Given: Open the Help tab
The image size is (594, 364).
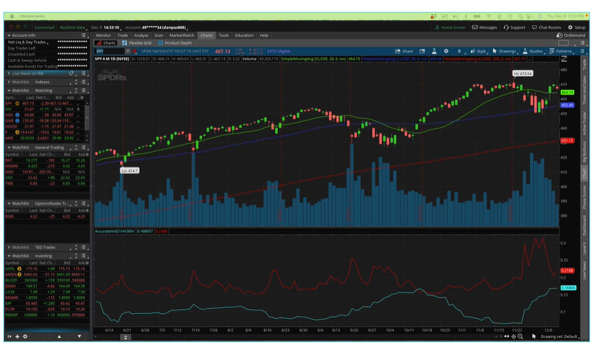Looking at the screenshot, I should click(264, 35).
